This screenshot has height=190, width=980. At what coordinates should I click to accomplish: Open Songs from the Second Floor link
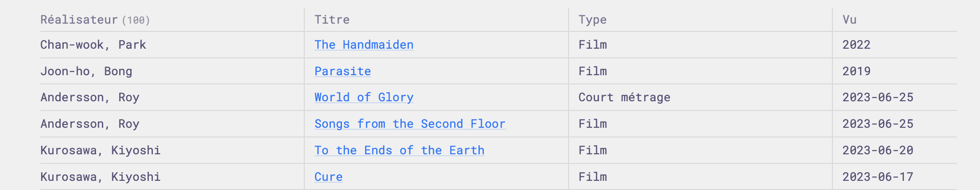410,124
